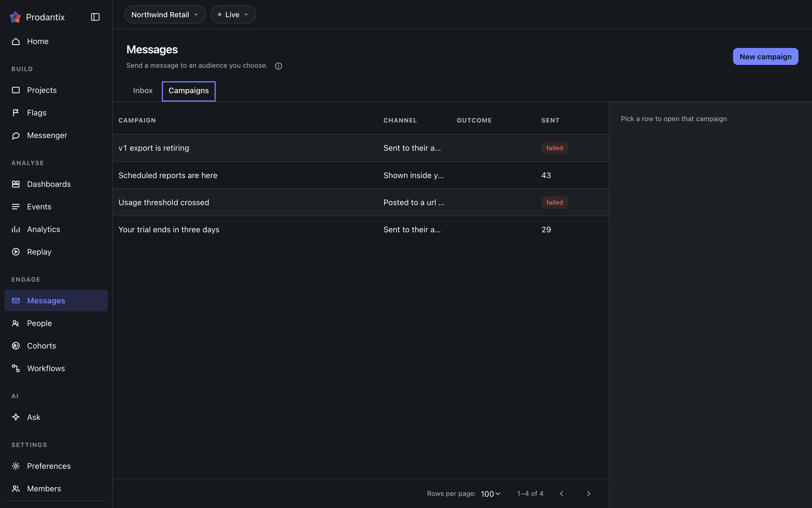
Task: Click the People icon in sidebar
Action: (x=16, y=323)
